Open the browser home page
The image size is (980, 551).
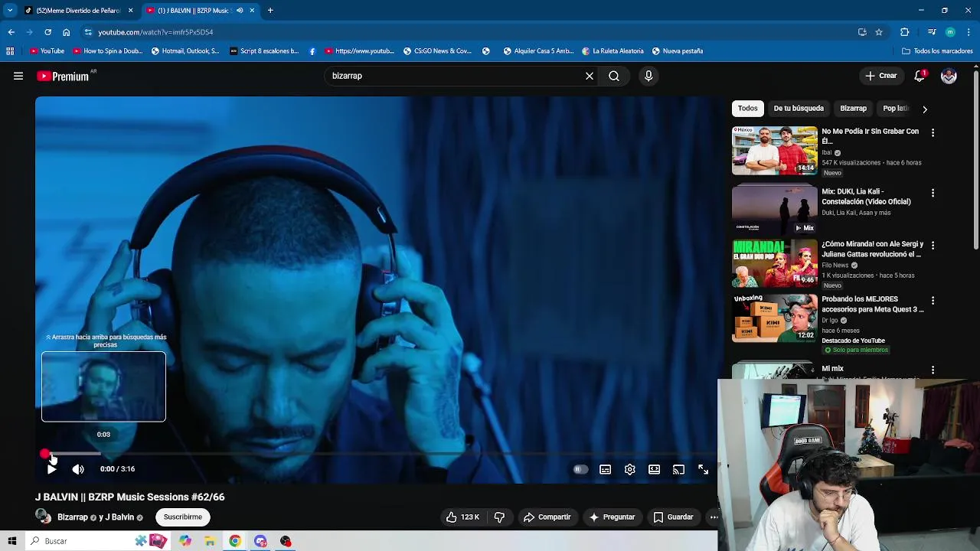[66, 32]
